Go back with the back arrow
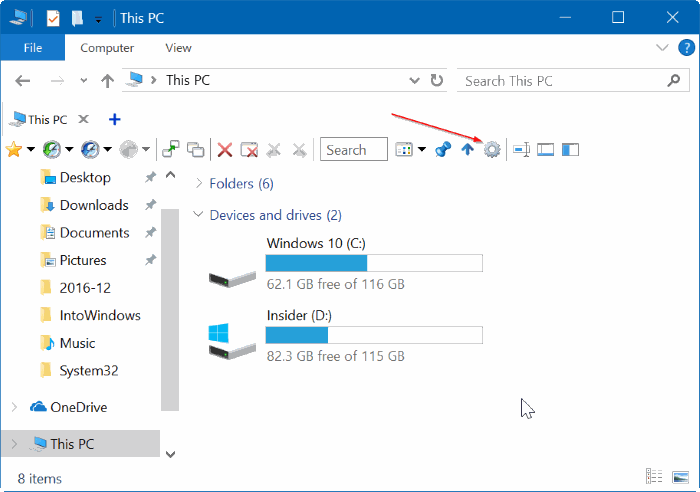The height and width of the screenshot is (492, 700). 22,81
